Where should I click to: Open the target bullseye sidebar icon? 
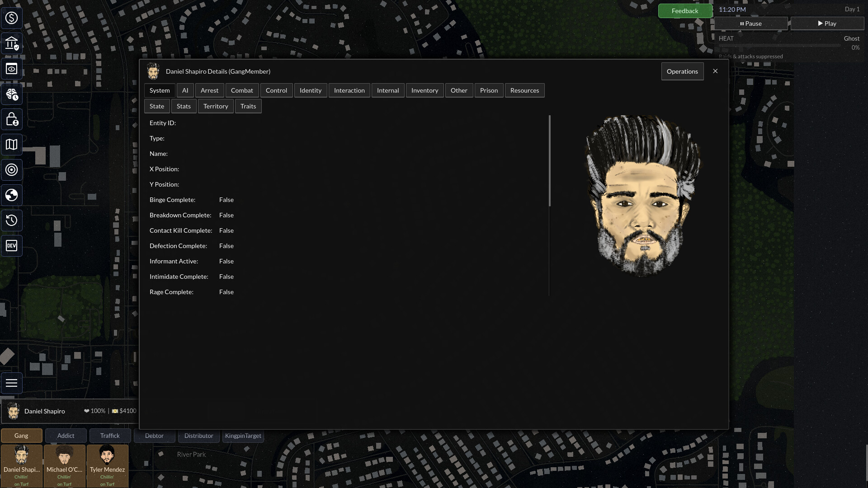point(11,170)
